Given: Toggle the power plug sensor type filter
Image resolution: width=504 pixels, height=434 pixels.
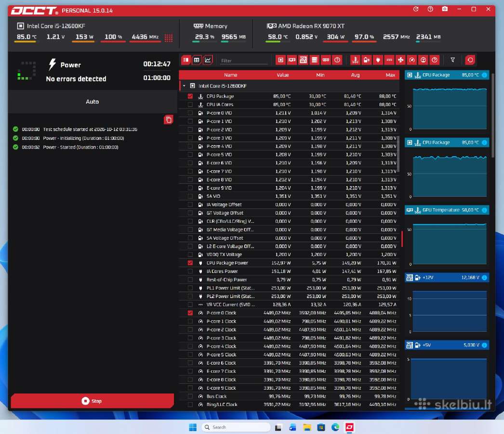Looking at the screenshot, I should pos(378,60).
